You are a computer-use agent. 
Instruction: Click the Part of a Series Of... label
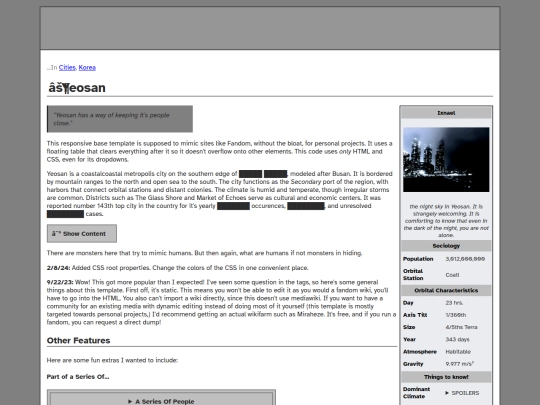[78, 377]
